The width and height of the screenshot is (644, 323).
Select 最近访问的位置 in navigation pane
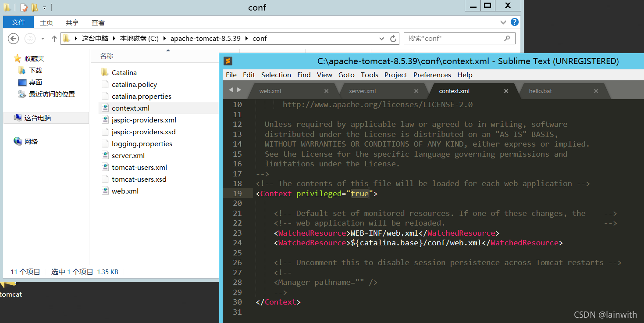[x=52, y=94]
